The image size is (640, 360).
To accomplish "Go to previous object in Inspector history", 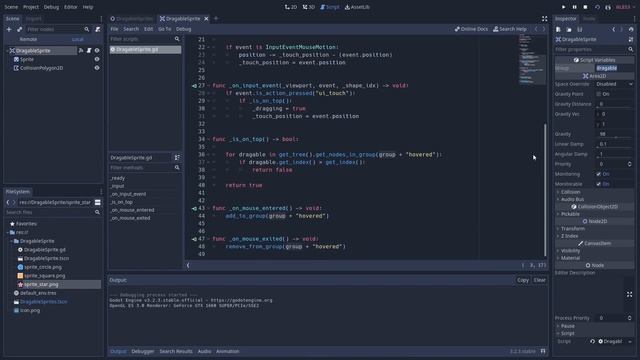I will pyautogui.click(x=613, y=29).
